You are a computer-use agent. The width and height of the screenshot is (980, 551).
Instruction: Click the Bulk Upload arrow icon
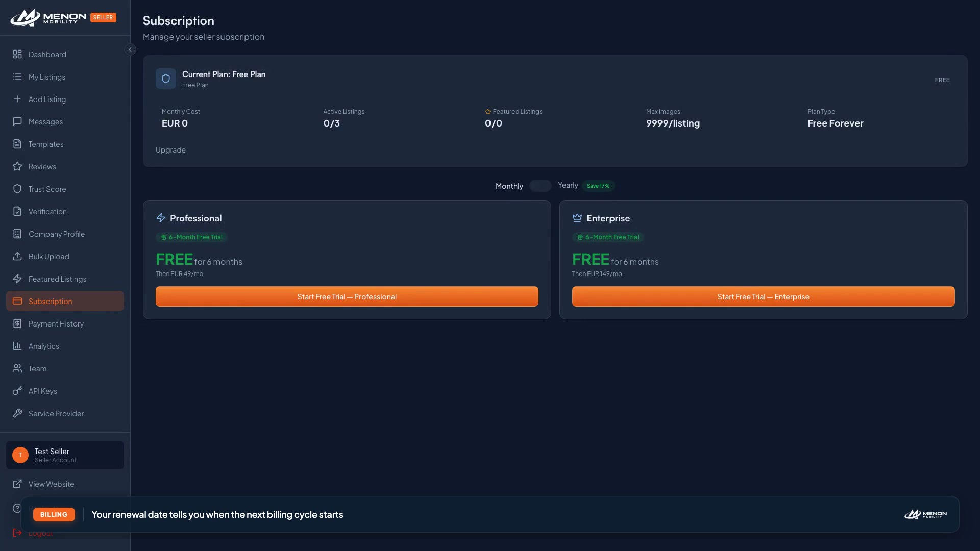coord(17,256)
